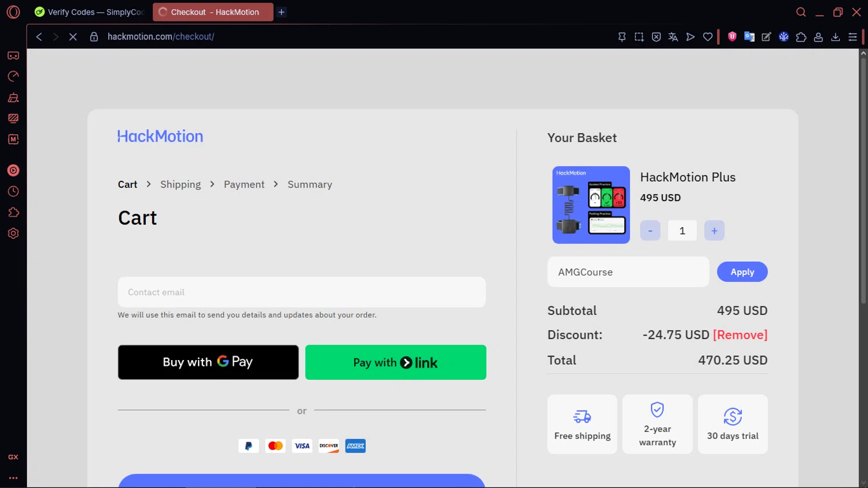Click the Total 470.25 USD amount

coord(733,360)
